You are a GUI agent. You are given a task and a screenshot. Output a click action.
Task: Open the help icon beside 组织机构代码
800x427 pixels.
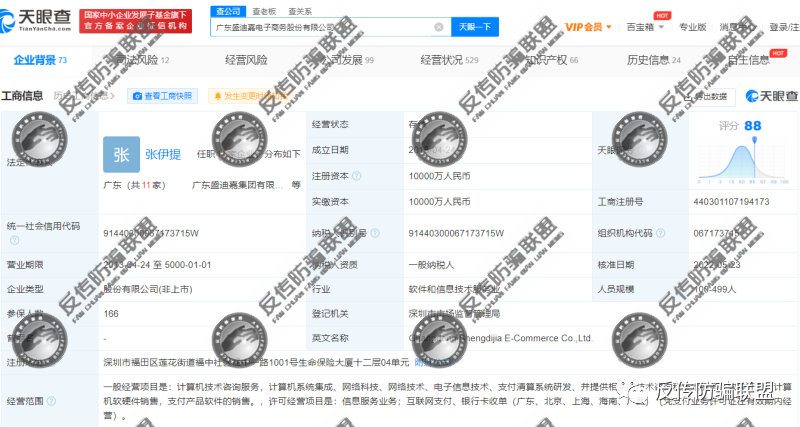(x=660, y=233)
